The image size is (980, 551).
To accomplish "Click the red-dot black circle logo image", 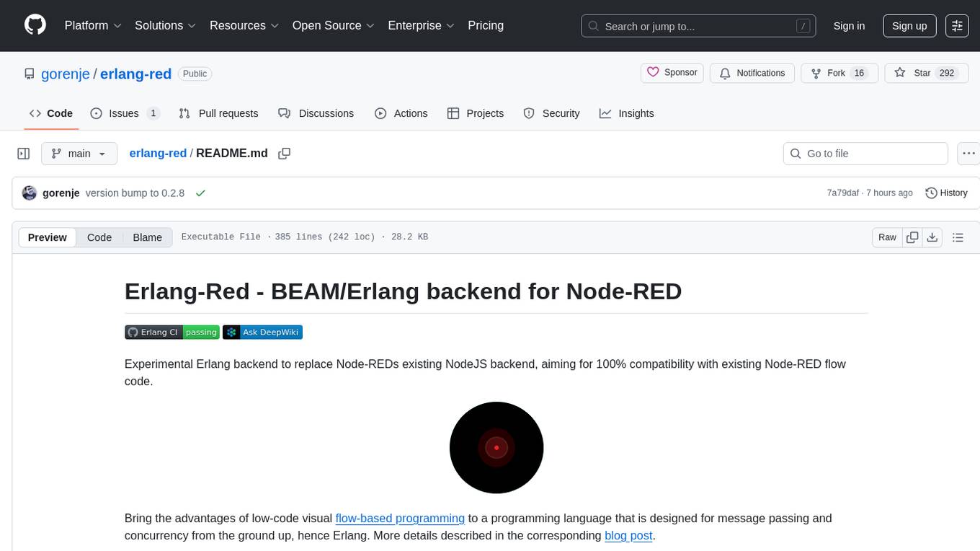I will 496,448.
